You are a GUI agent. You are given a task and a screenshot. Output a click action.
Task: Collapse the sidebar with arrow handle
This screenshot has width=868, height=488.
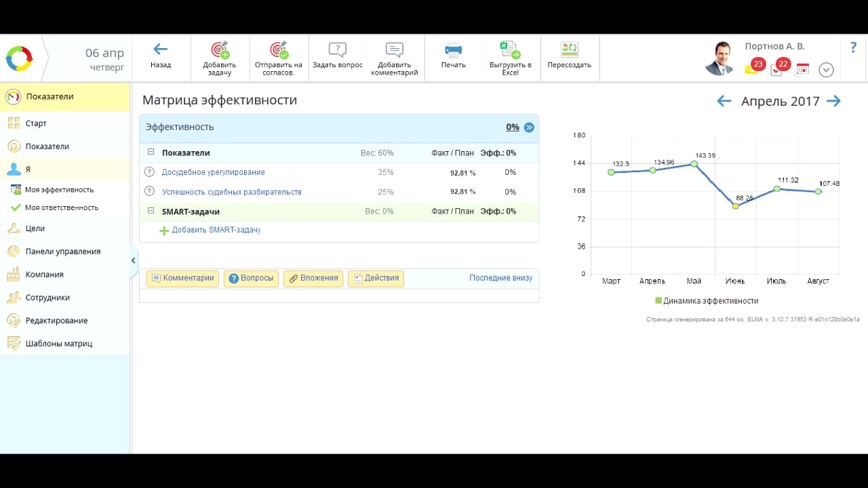(133, 260)
